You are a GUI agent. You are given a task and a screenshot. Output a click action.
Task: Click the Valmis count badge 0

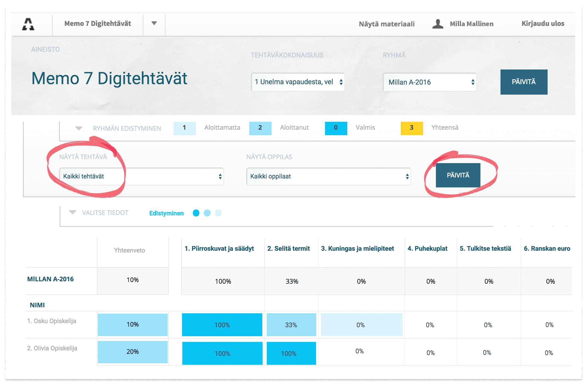[x=336, y=128]
